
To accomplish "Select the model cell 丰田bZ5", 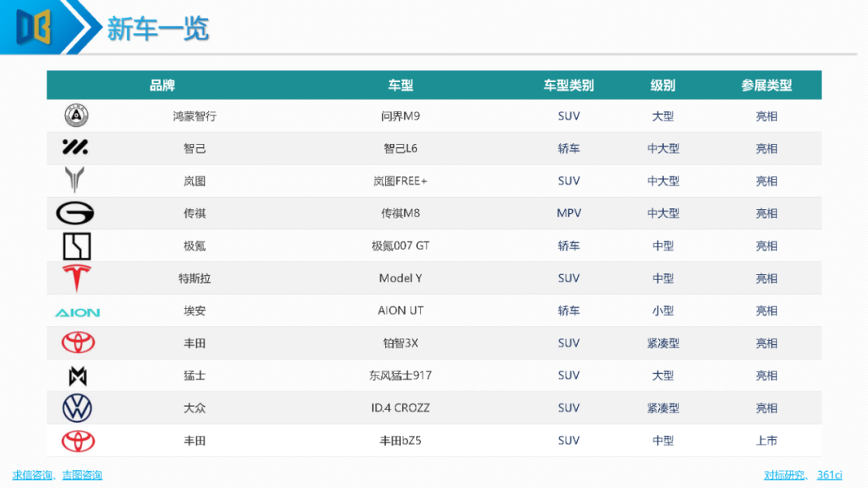I will tap(400, 441).
